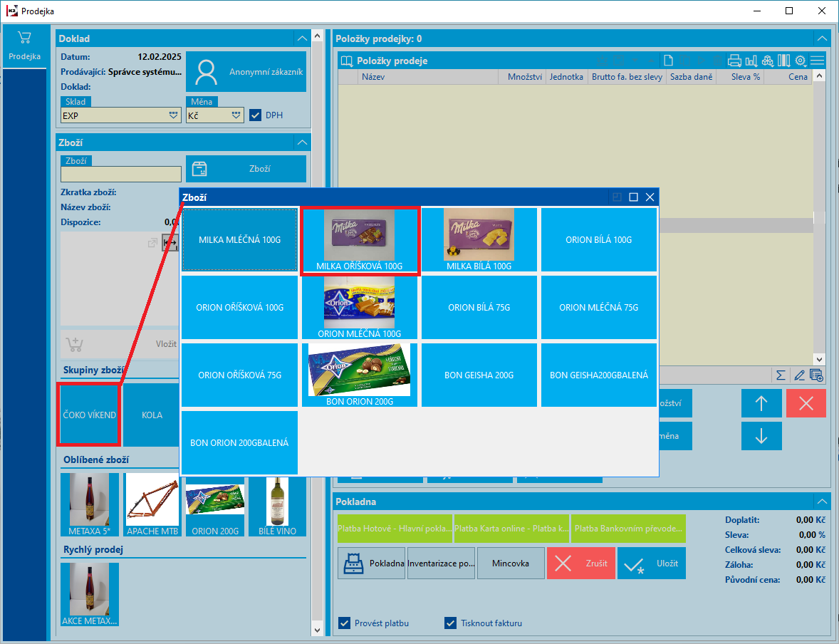
Task: Open the hamburger menu in Položky prodeje toolbar
Action: pyautogui.click(x=817, y=61)
